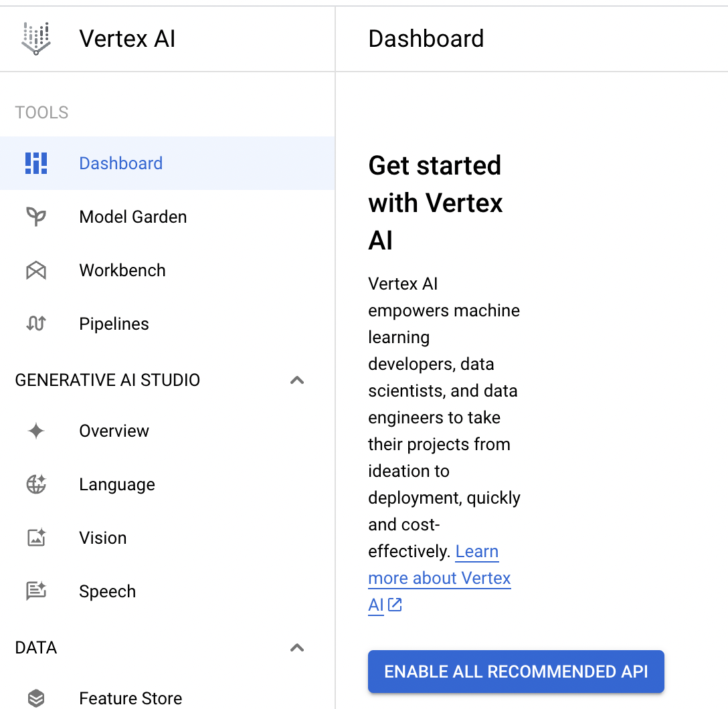This screenshot has width=728, height=709.
Task: Click the Vision image icon
Action: click(36, 538)
